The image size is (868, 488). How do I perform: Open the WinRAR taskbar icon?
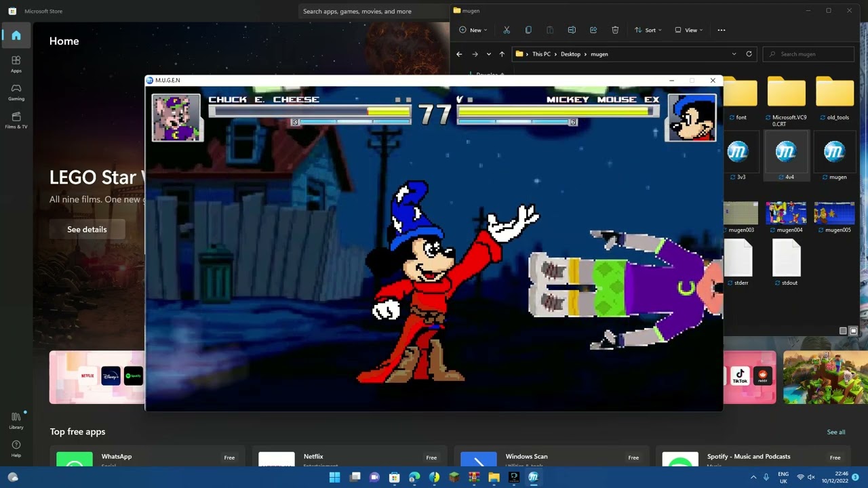474,477
